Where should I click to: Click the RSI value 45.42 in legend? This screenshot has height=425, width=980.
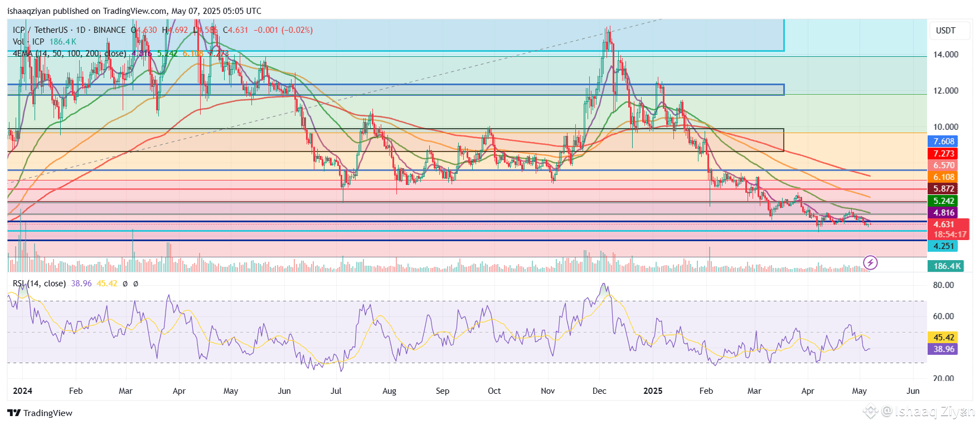click(107, 284)
